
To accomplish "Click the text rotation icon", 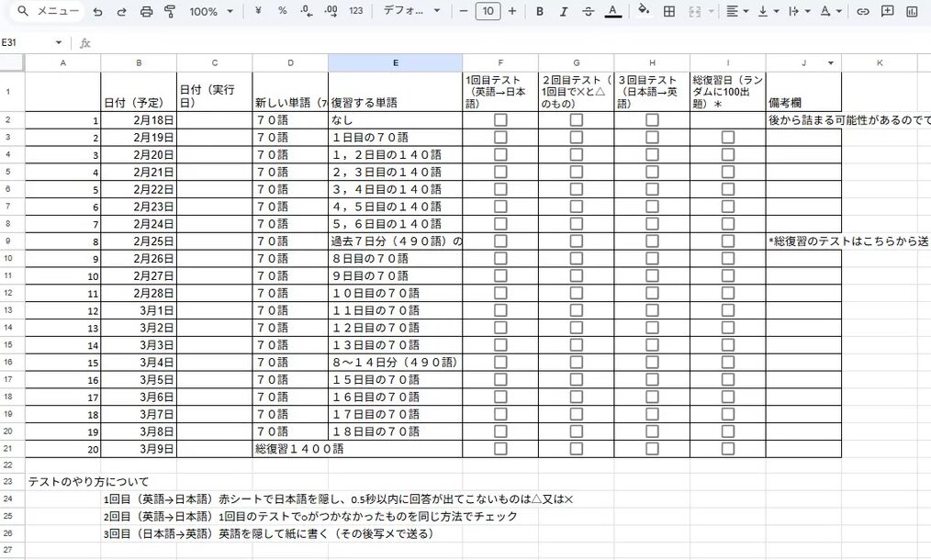I will coord(824,11).
